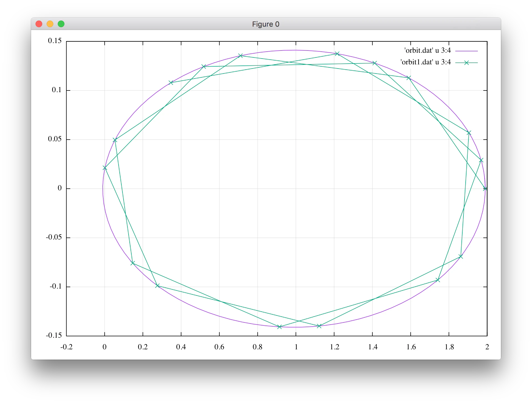Image resolution: width=532 pixels, height=404 pixels.
Task: Click the topmost green cross near x=1.2
Action: click(x=337, y=54)
